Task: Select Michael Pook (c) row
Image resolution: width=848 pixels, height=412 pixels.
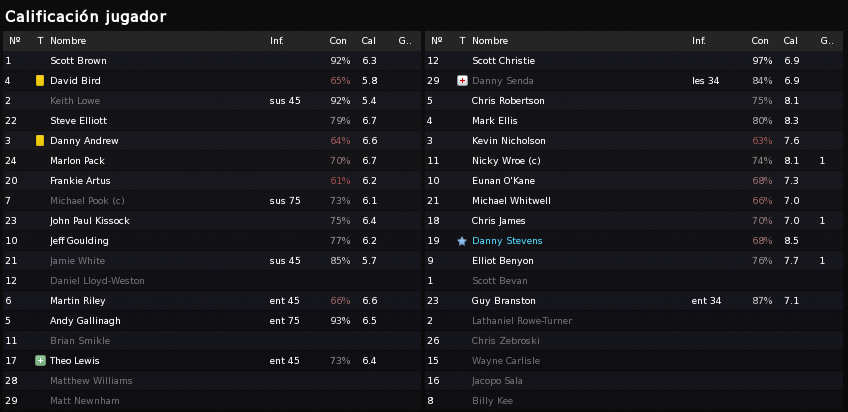Action: coord(212,201)
